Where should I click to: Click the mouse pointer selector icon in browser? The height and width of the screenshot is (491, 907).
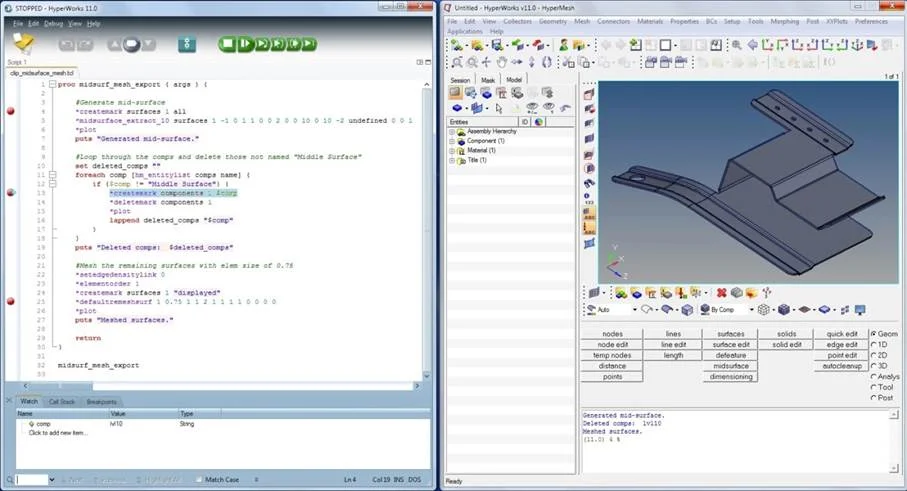pyautogui.click(x=497, y=108)
